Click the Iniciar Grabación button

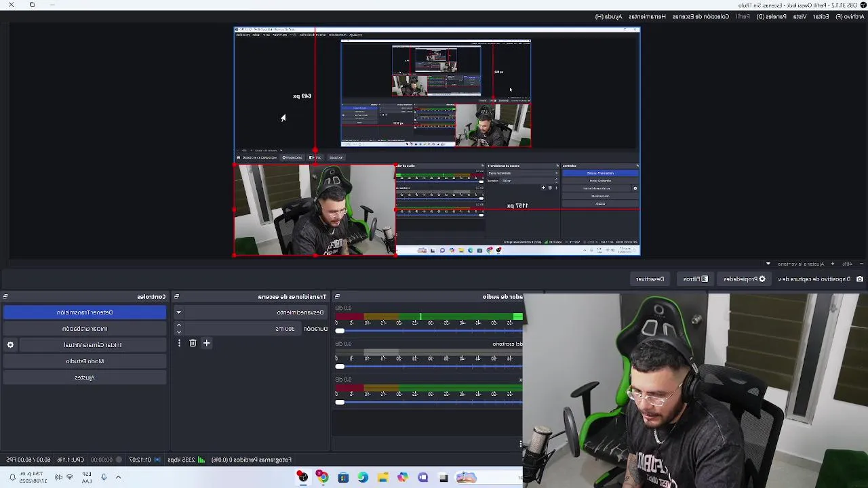pyautogui.click(x=85, y=329)
